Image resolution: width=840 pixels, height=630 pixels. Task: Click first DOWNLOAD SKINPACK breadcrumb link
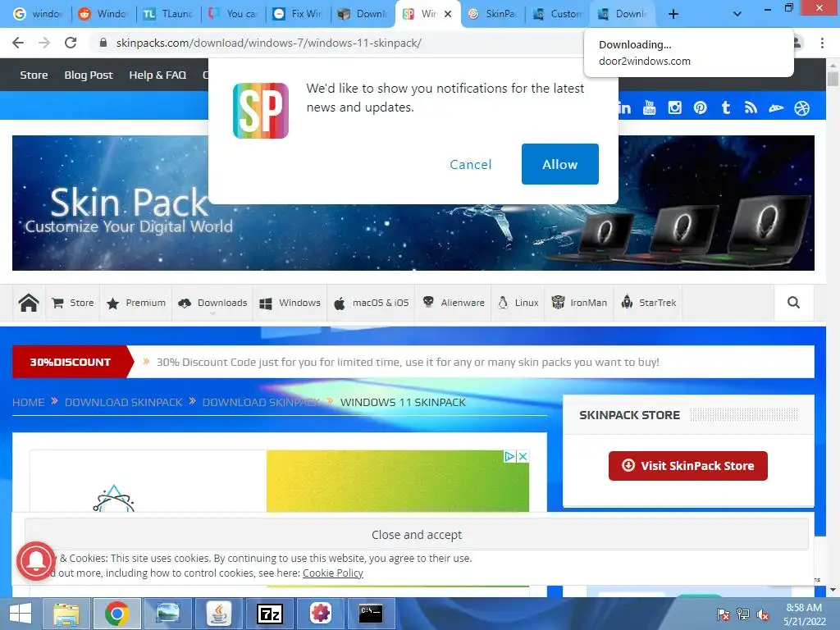123,402
